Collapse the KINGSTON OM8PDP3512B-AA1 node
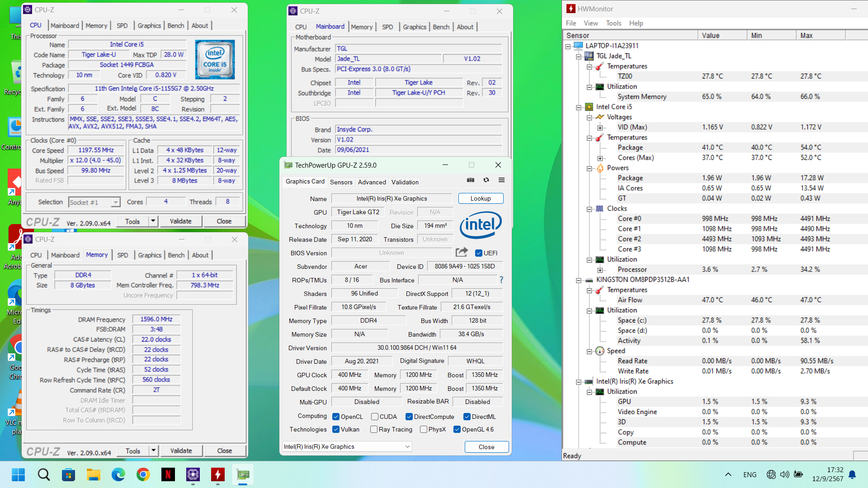This screenshot has width=868, height=488. coord(579,280)
